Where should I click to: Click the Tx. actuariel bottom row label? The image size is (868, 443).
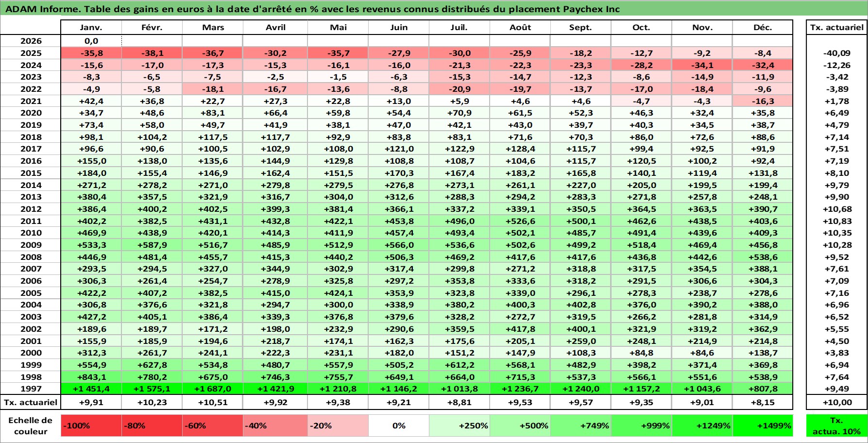[x=31, y=402]
